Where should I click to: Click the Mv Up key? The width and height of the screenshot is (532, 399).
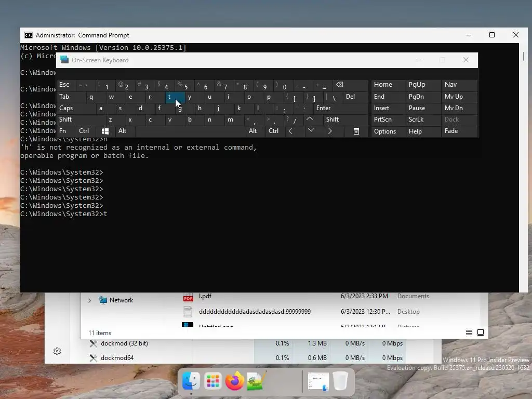(459, 97)
